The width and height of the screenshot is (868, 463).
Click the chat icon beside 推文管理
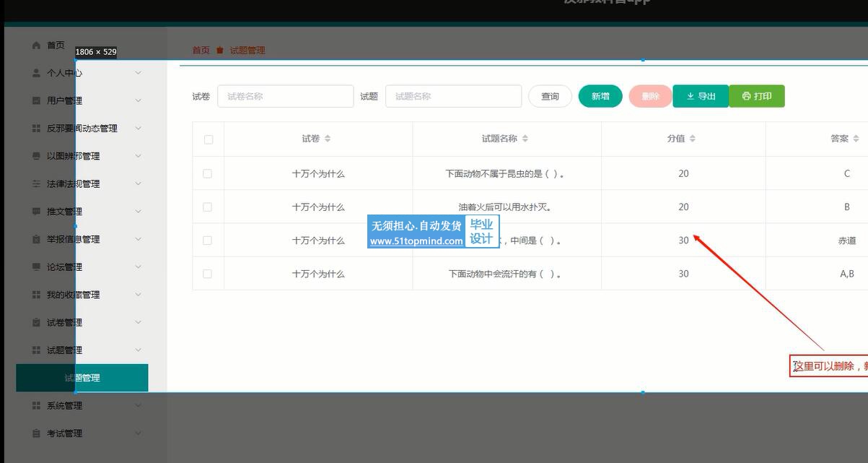(x=36, y=212)
